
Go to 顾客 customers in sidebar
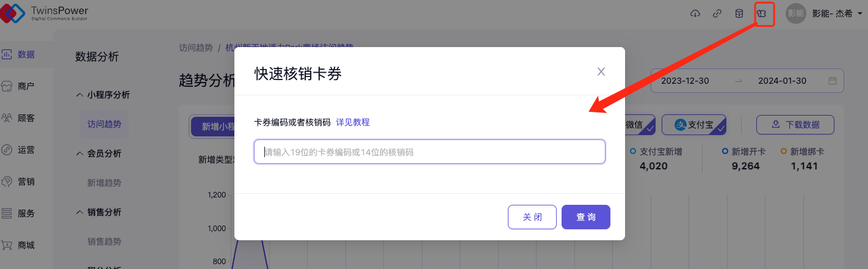click(18, 118)
